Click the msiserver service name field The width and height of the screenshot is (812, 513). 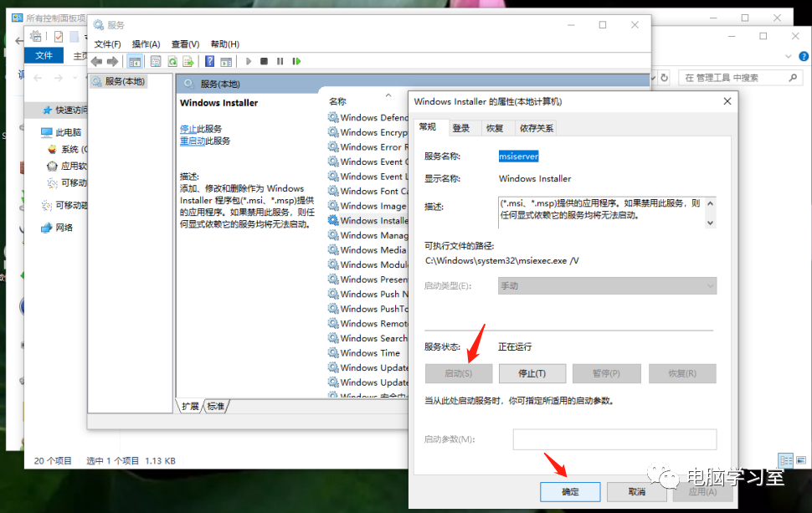tap(518, 156)
